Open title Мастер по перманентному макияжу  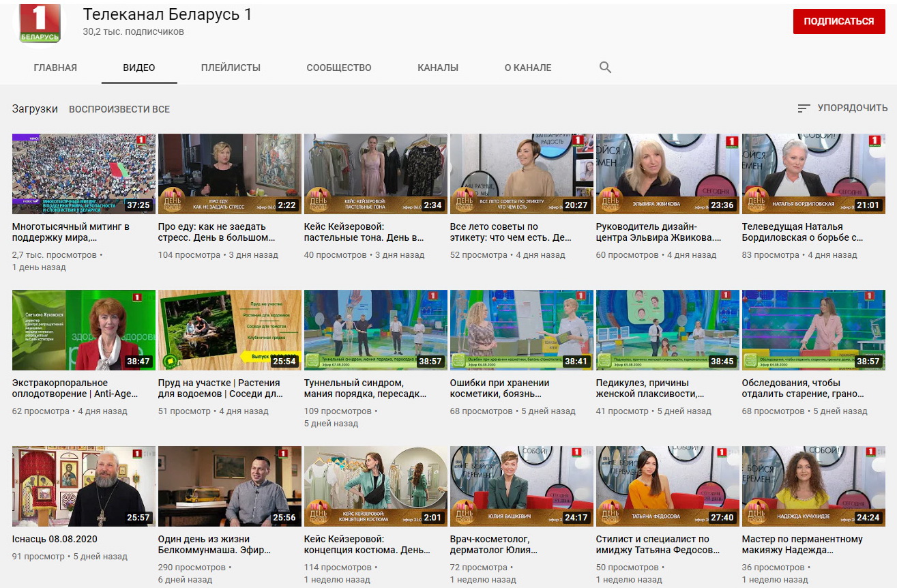point(802,545)
